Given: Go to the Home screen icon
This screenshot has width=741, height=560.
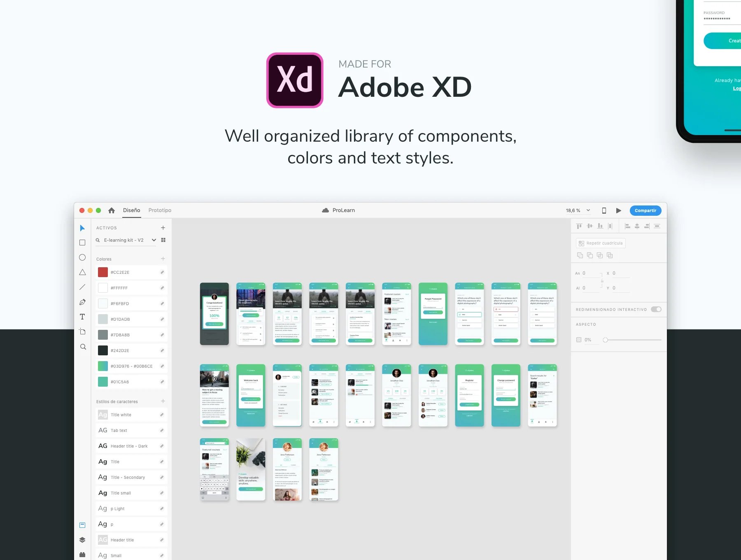Looking at the screenshot, I should click(x=112, y=210).
